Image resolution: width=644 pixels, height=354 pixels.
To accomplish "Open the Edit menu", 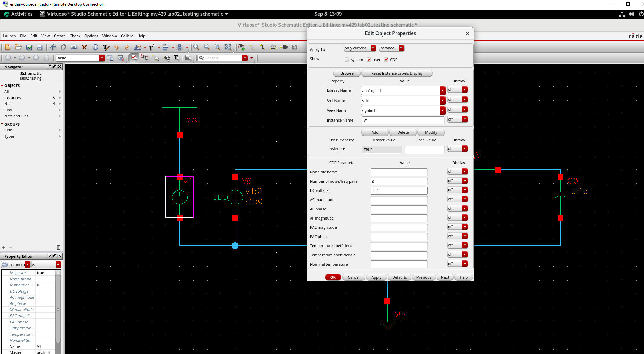I will coord(33,36).
